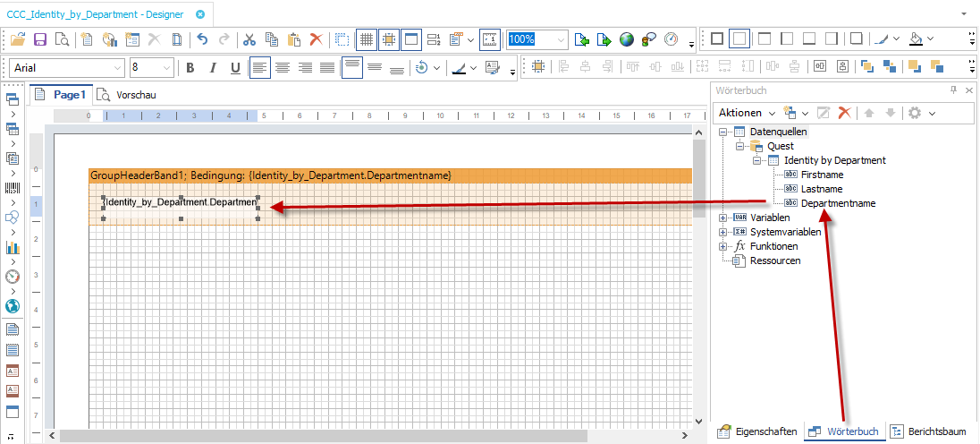Select the gauge component in left toolbox

coord(13,277)
